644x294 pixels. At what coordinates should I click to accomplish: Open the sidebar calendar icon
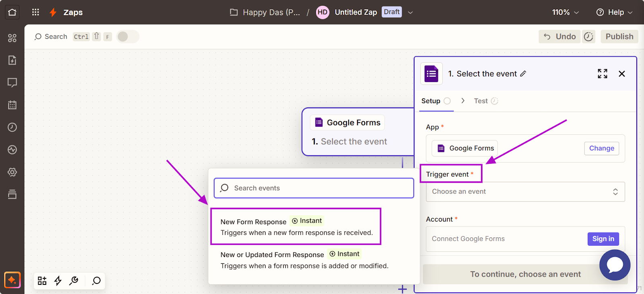point(12,105)
